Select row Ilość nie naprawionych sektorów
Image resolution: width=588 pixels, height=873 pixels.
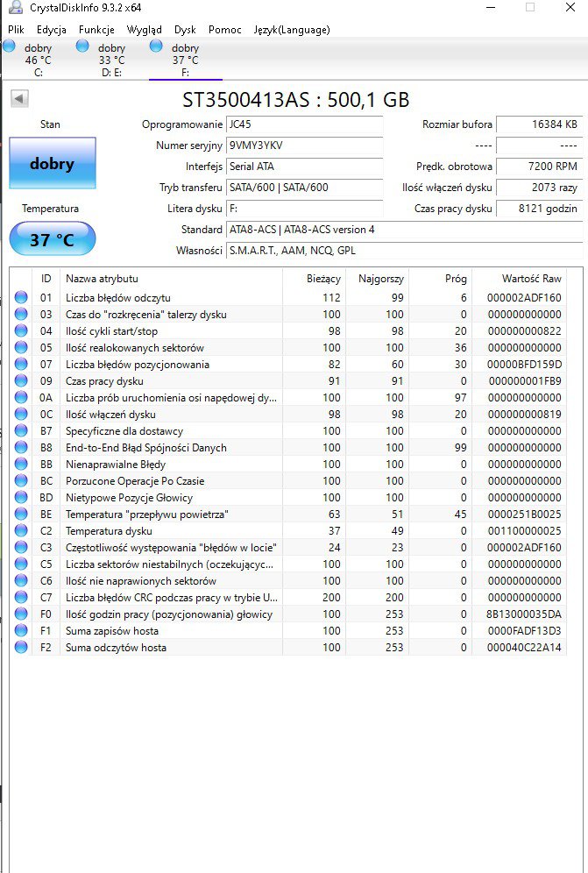coord(288,581)
